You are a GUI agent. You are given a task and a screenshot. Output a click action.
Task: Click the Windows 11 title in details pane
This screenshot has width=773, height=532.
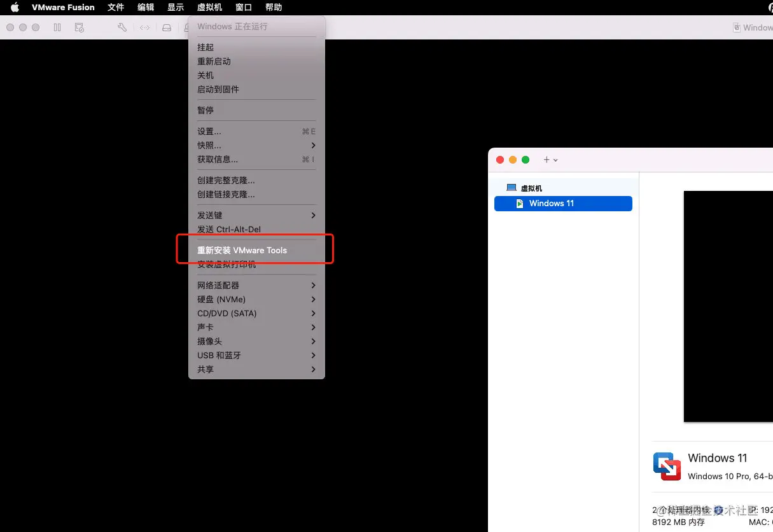[x=718, y=458]
